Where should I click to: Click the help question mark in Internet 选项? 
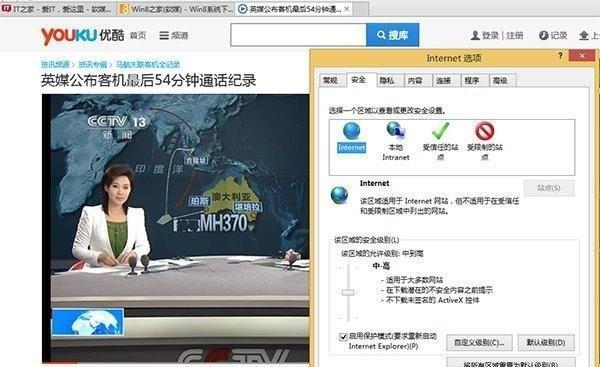560,56
